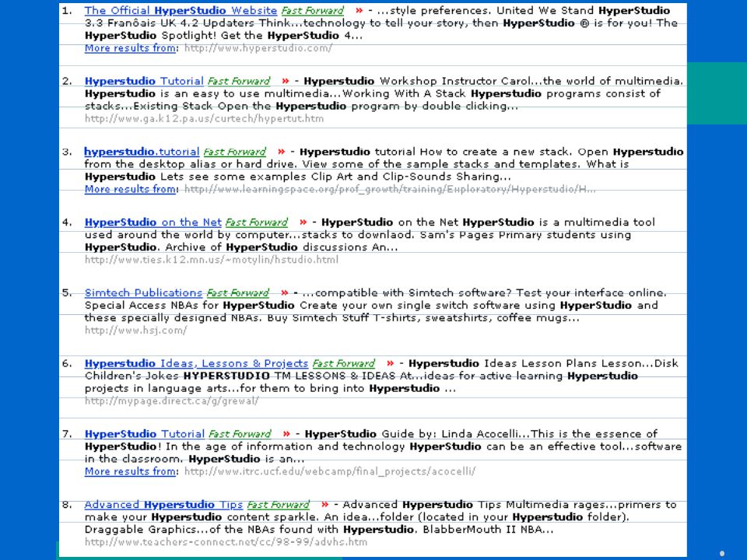Click red double-arrow icon in result 7
Screen dimensions: 747x560
pos(286,434)
